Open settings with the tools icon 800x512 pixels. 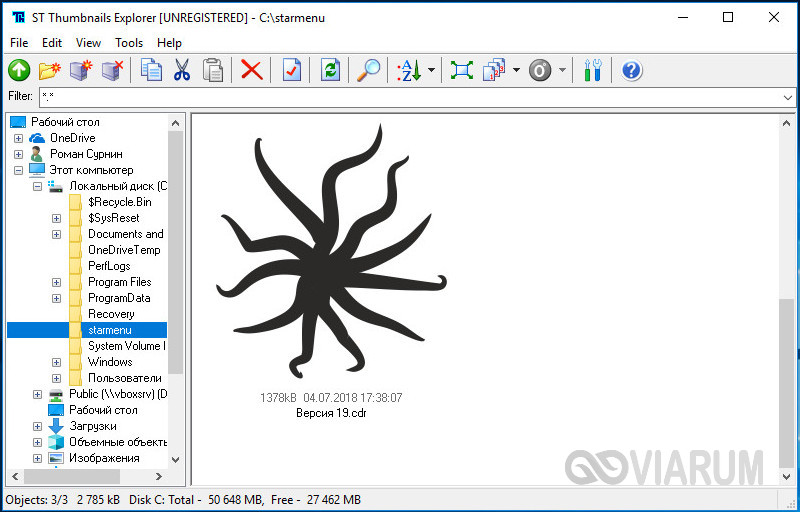coord(592,70)
